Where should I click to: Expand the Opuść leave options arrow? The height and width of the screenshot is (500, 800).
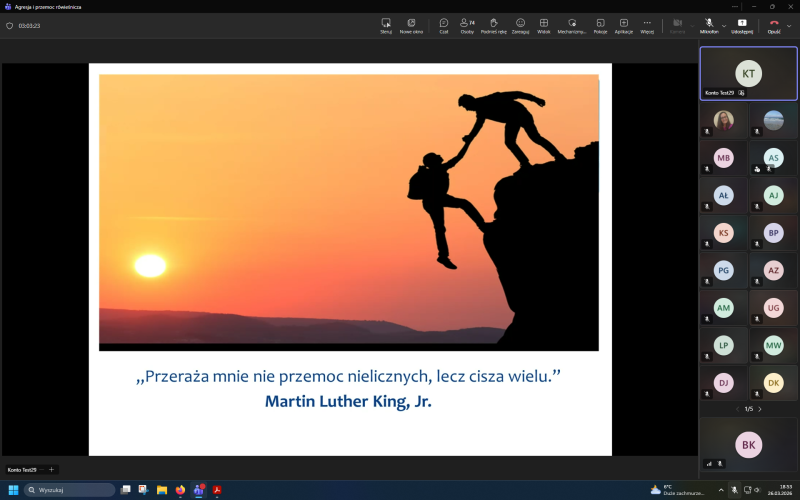tap(789, 25)
